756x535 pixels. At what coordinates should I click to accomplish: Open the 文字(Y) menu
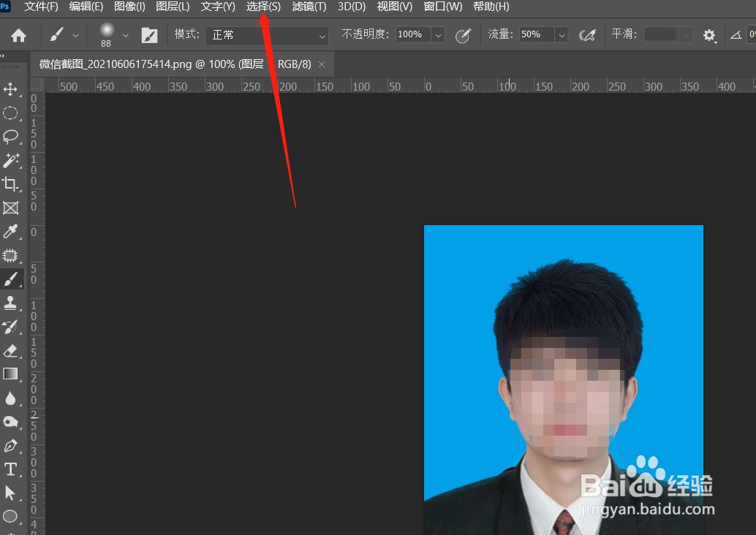(218, 7)
